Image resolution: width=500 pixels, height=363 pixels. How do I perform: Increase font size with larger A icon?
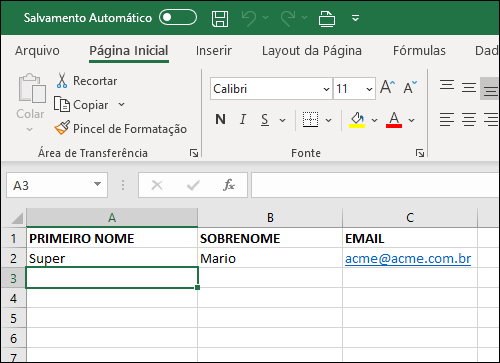[x=388, y=87]
